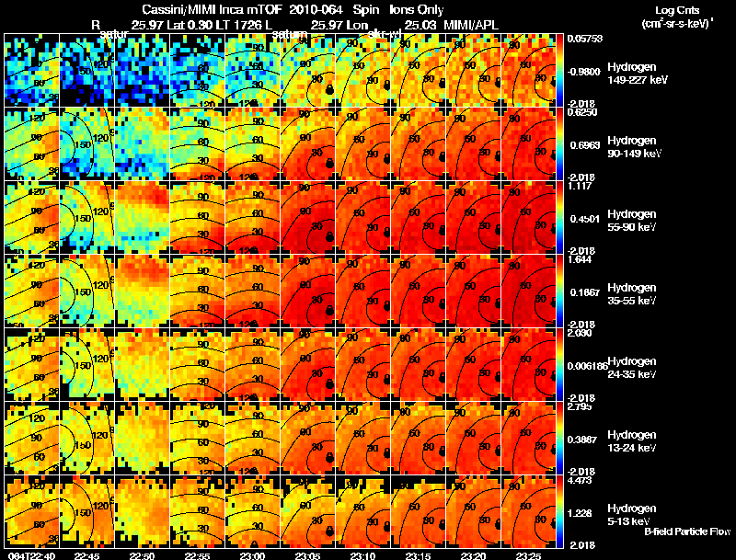Screen dimensions: 736x560
Task: Open the 149-227 keV panel at 22:40
Action: coord(31,70)
